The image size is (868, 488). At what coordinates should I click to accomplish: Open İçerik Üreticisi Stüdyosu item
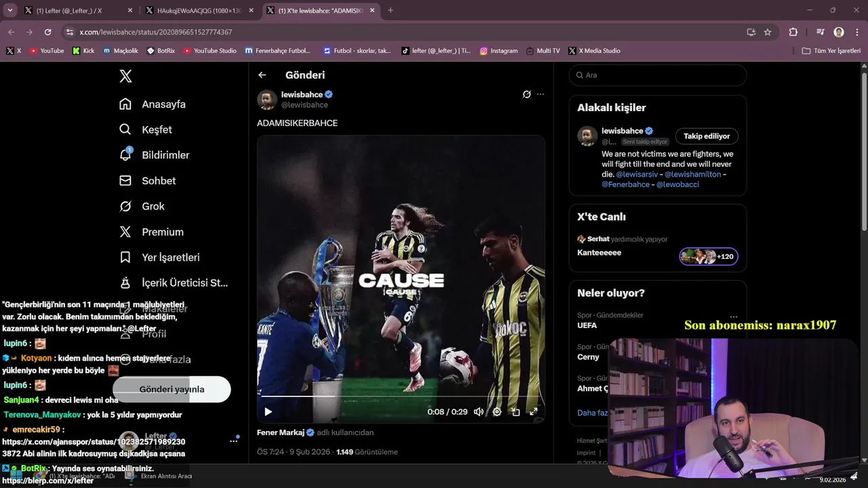[x=174, y=283]
